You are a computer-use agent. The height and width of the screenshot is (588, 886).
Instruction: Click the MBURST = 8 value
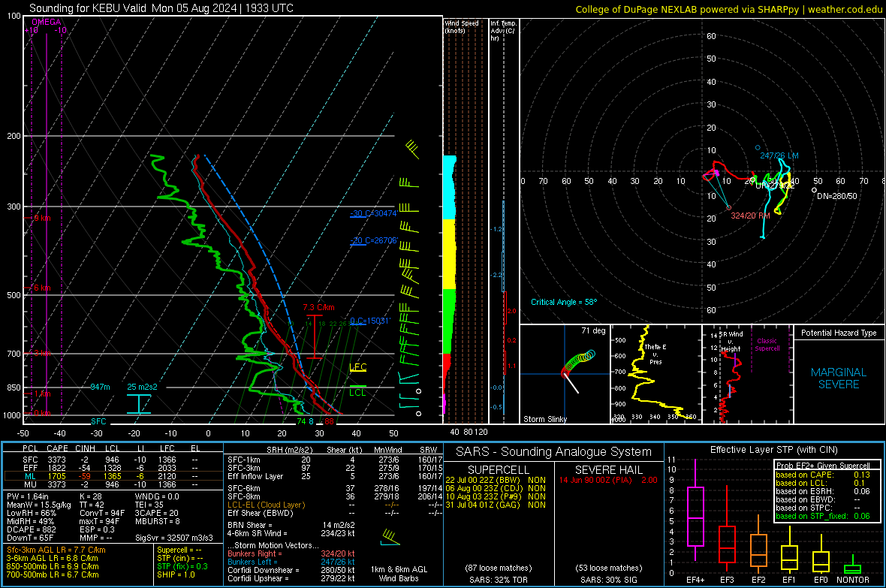pyautogui.click(x=157, y=521)
